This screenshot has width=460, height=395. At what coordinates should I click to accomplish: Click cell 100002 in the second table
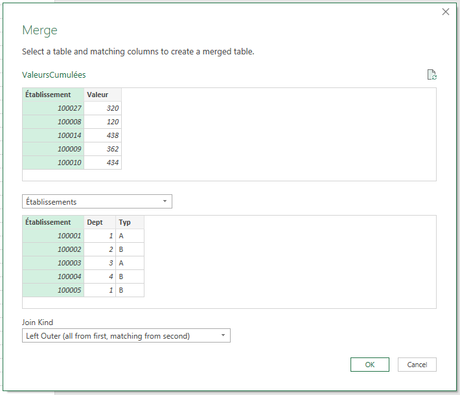click(53, 250)
